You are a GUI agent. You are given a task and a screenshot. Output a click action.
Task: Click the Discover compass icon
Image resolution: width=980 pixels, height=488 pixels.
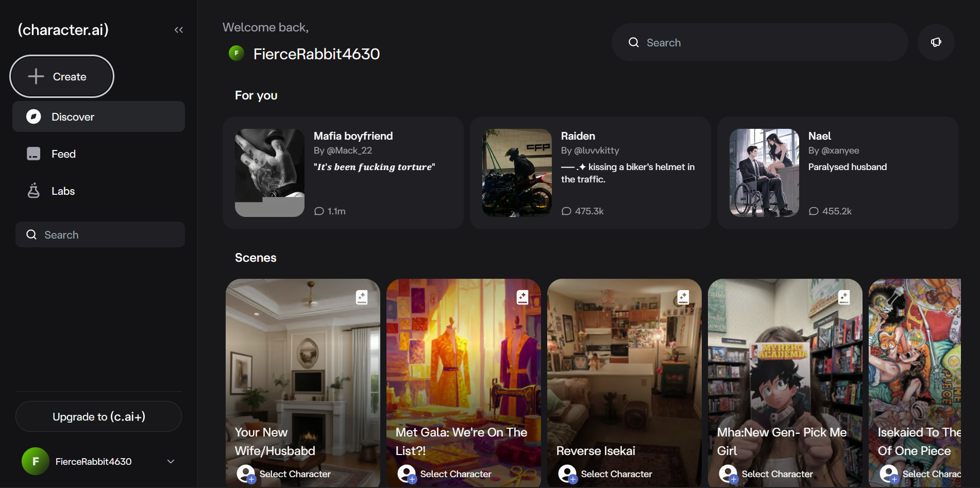click(33, 117)
